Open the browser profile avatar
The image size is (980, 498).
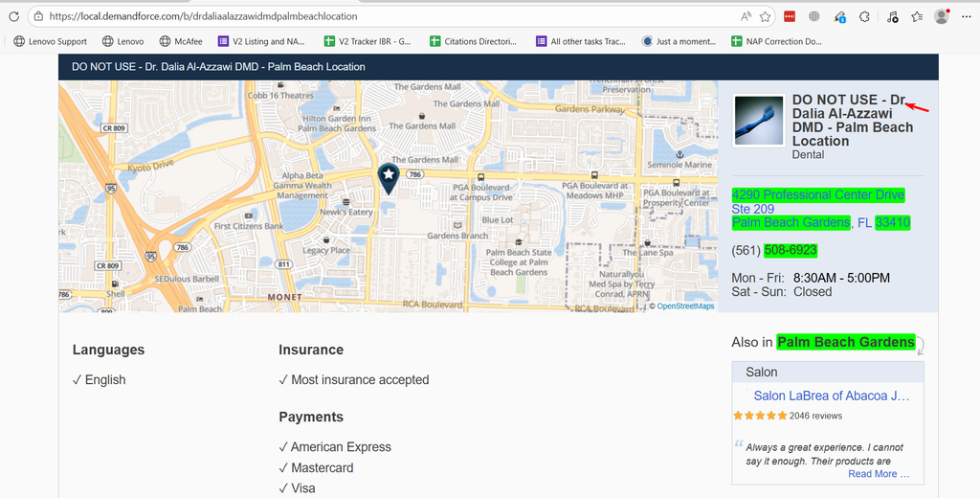[942, 16]
